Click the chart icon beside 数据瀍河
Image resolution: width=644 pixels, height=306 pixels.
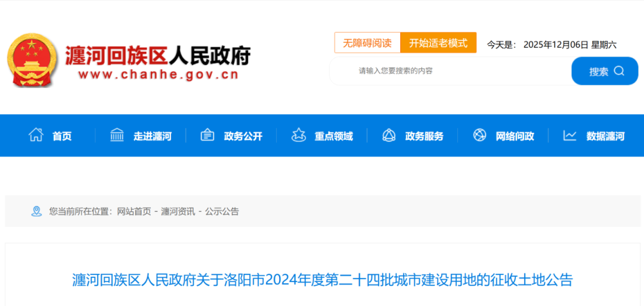(x=570, y=135)
